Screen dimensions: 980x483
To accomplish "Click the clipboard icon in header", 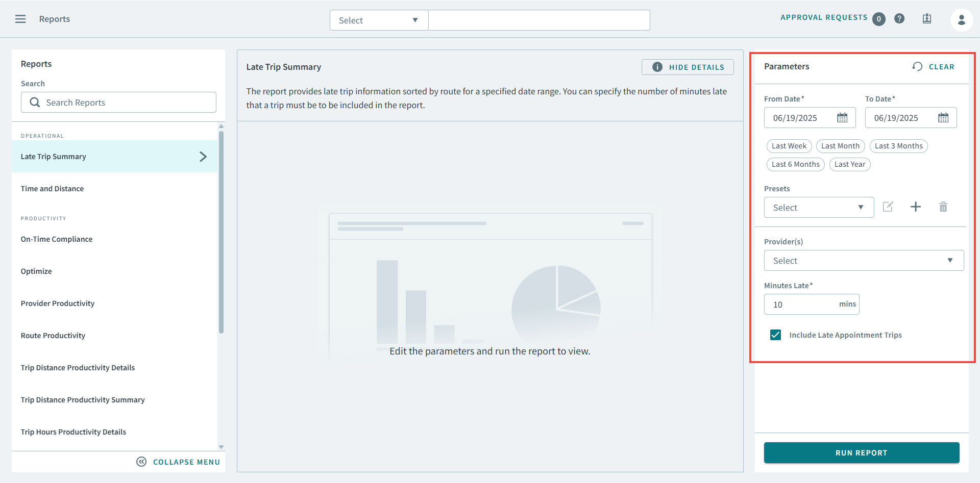I will coord(927,19).
